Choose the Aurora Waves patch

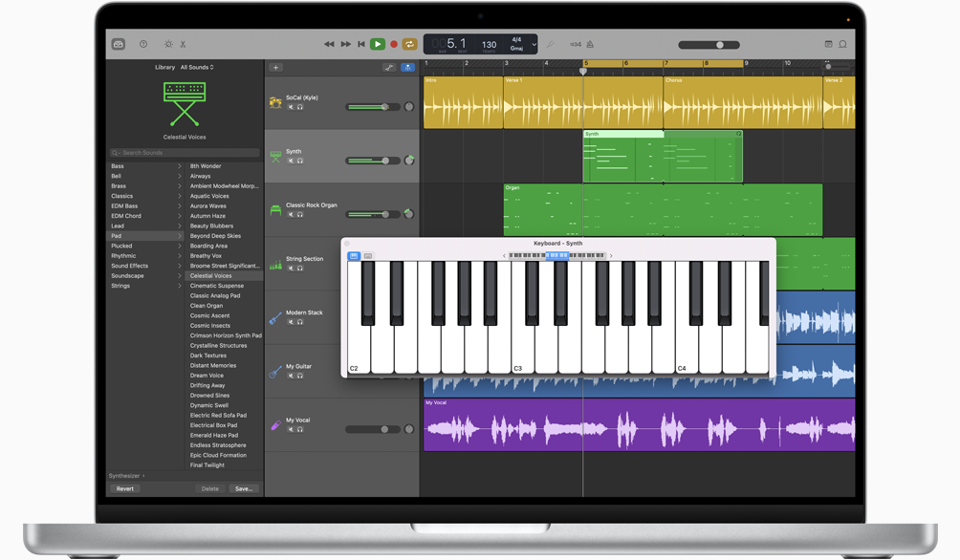(x=207, y=206)
